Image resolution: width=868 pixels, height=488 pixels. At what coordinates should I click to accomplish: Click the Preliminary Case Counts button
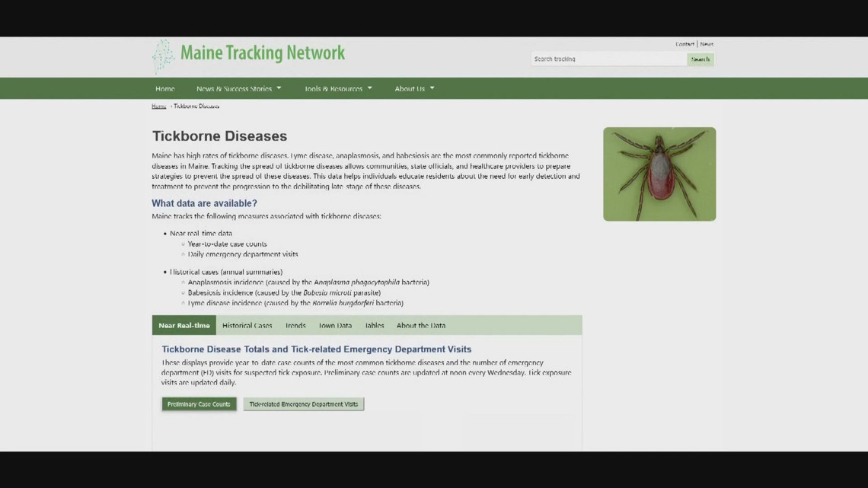[x=198, y=404]
